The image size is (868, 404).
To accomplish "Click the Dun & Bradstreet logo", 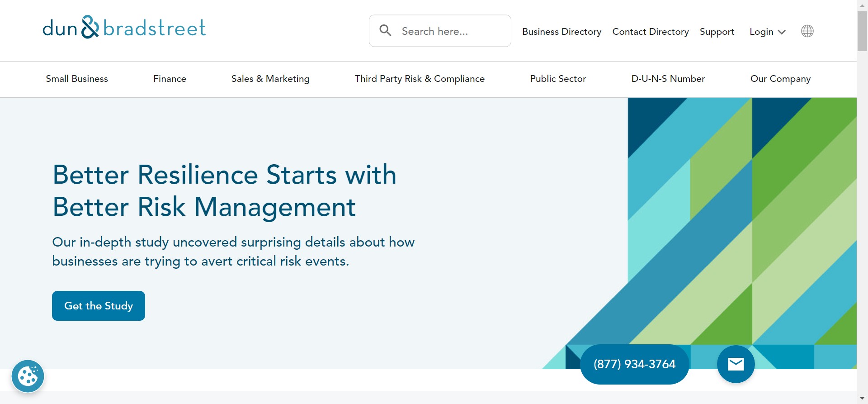I will coord(124,28).
